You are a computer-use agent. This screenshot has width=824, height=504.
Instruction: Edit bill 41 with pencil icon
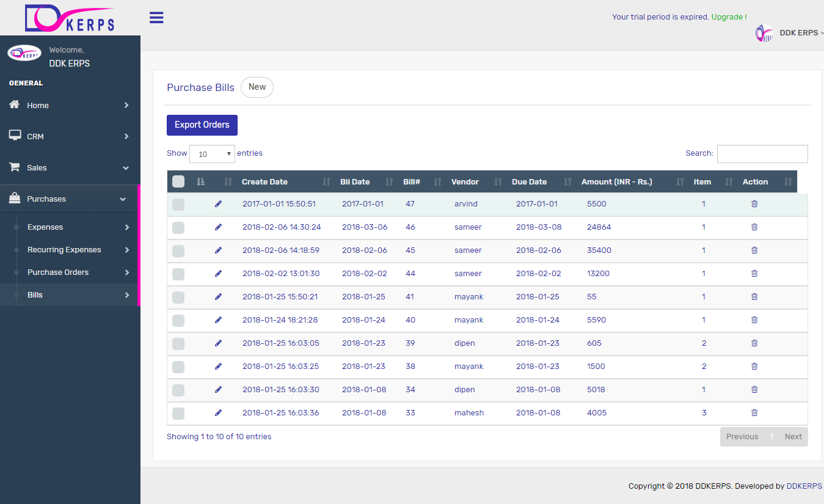click(x=219, y=297)
